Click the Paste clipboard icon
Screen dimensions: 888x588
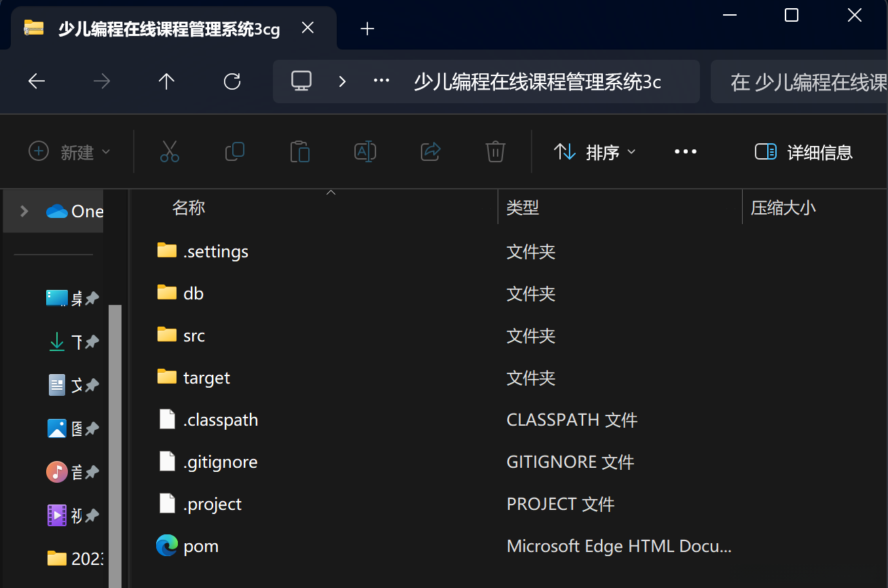[x=299, y=151]
